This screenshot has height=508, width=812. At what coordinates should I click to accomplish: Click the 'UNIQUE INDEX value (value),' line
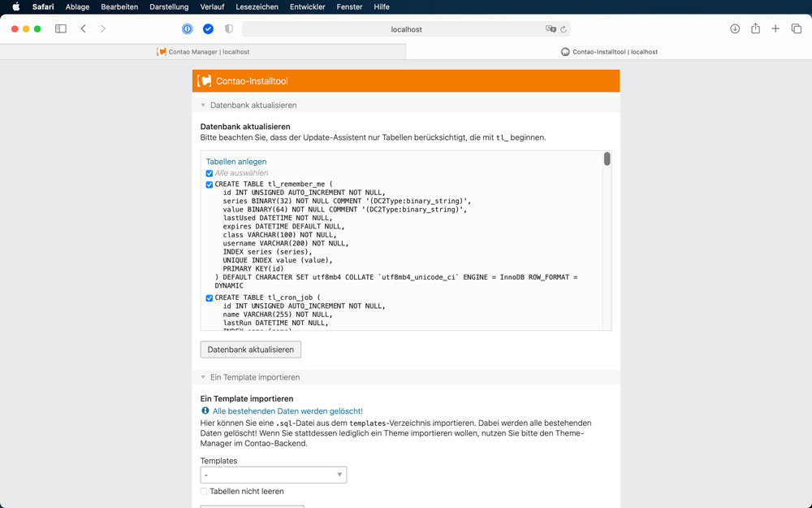tap(278, 260)
